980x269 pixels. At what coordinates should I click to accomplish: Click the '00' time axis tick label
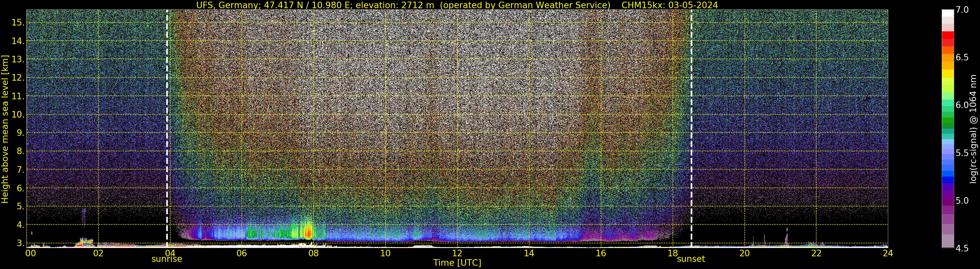pos(30,253)
